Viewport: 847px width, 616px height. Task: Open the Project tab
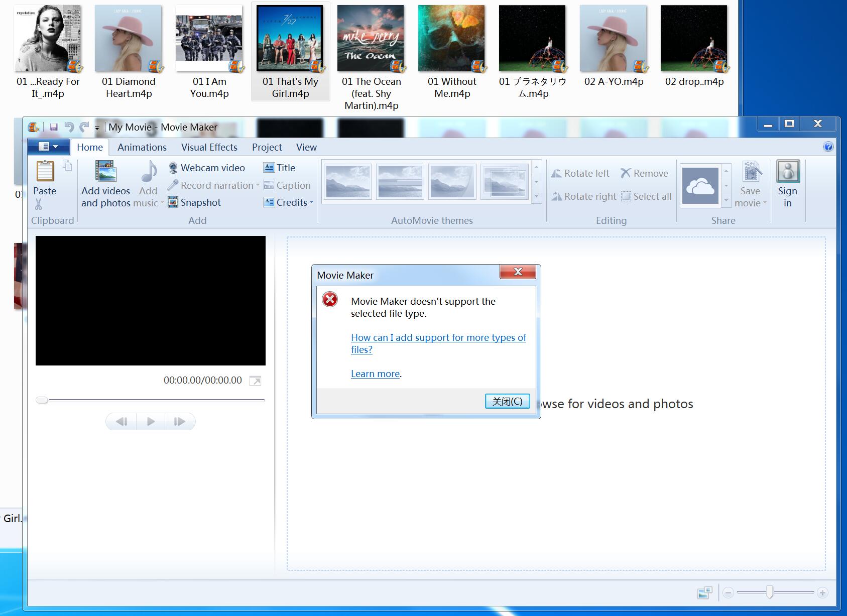click(x=267, y=147)
